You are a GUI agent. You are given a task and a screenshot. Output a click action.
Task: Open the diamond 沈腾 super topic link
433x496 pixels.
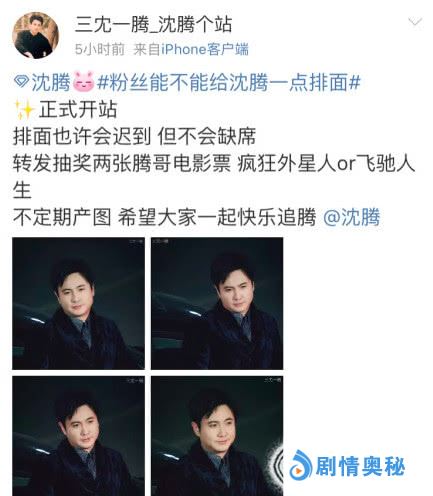click(x=42, y=82)
